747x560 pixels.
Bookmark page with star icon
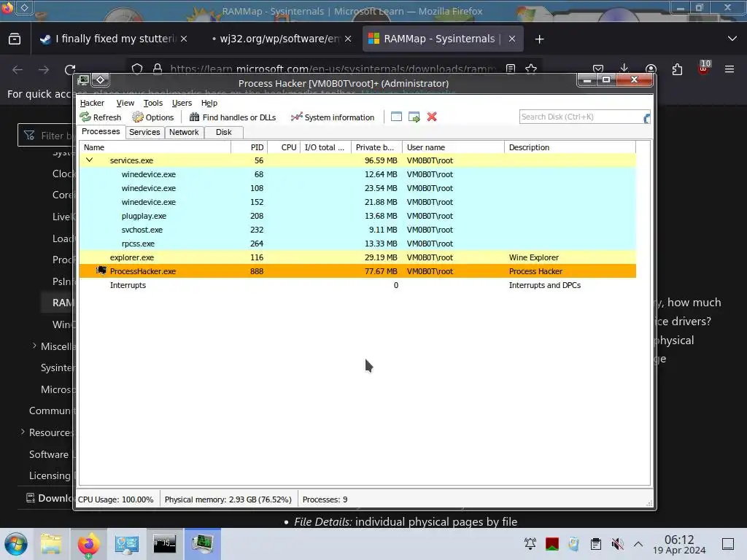[x=531, y=69]
